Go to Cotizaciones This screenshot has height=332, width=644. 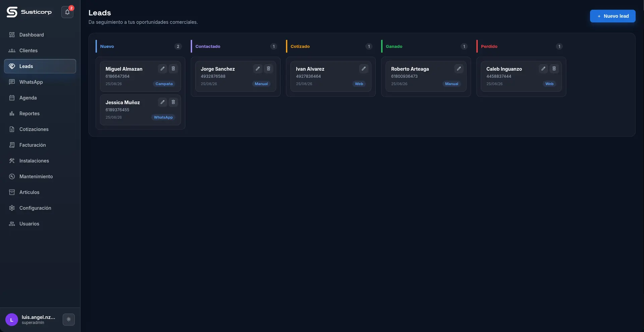point(40,129)
